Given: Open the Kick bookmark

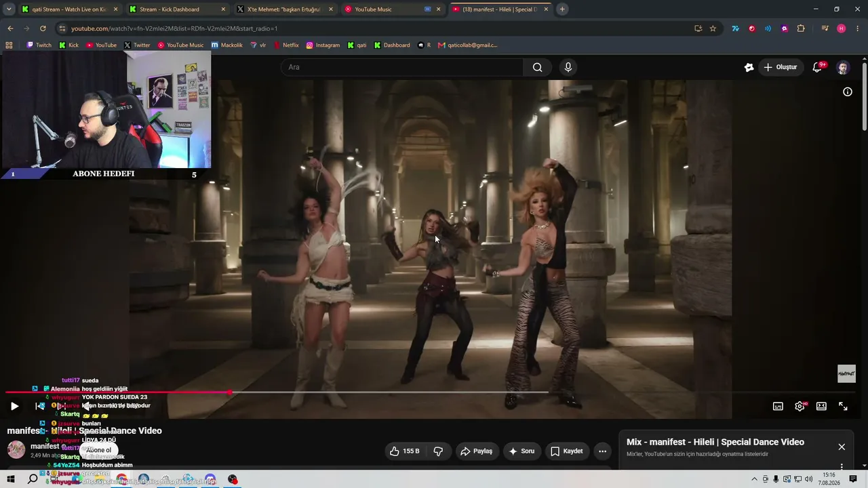Looking at the screenshot, I should (68, 45).
